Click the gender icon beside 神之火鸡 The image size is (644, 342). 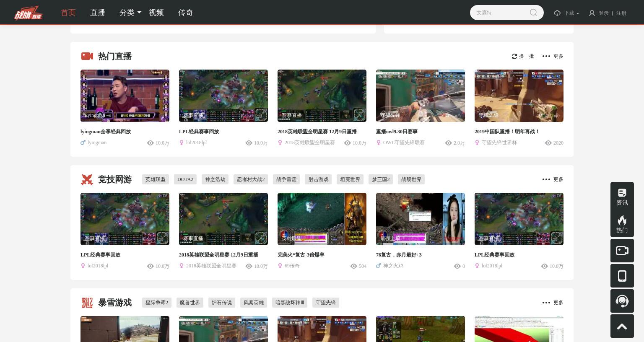[x=379, y=266]
